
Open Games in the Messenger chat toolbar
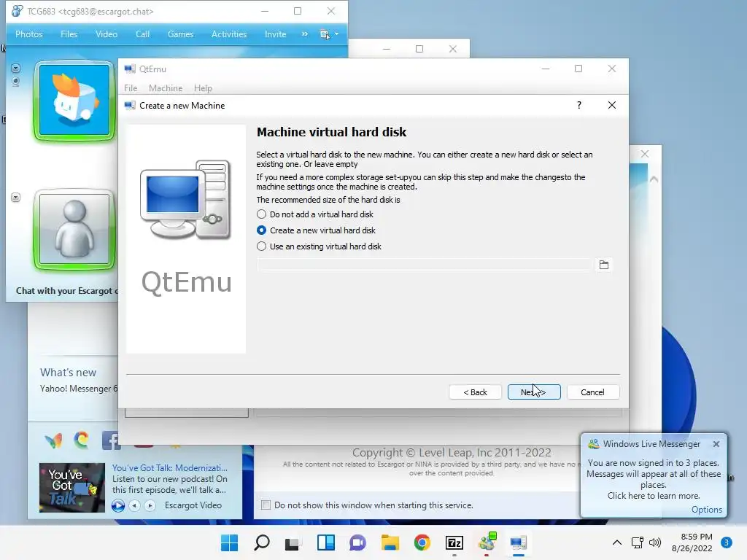click(x=181, y=34)
